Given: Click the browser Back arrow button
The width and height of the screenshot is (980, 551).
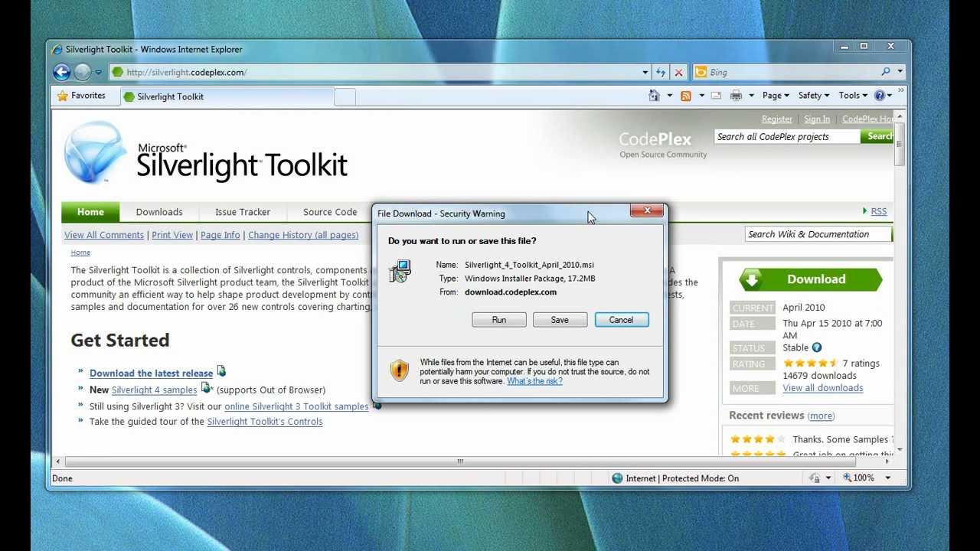Looking at the screenshot, I should coord(62,72).
